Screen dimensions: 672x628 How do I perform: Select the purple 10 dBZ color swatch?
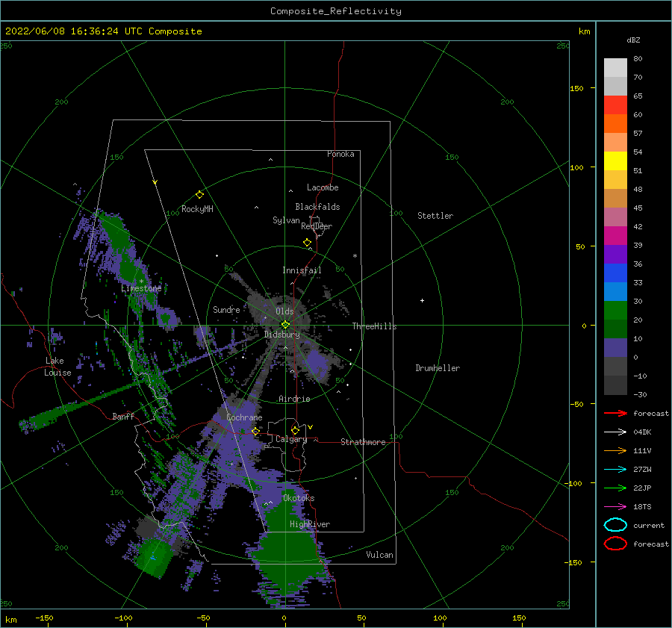click(615, 348)
